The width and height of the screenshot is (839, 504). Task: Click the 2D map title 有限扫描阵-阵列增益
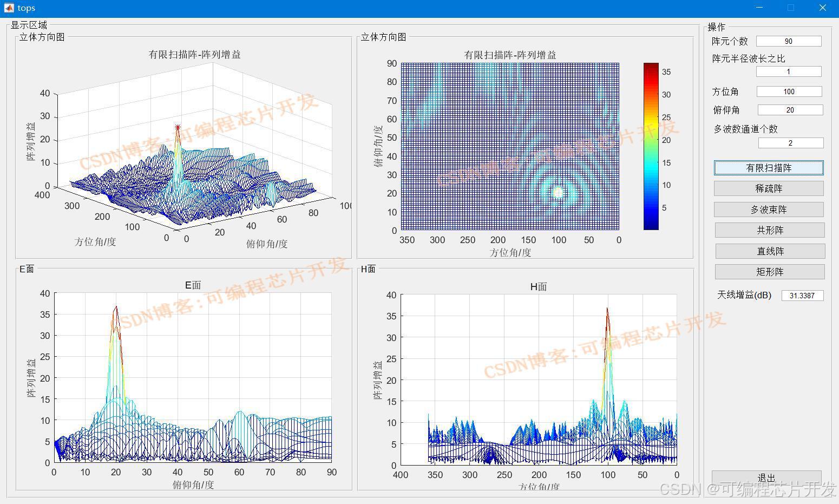(x=510, y=55)
